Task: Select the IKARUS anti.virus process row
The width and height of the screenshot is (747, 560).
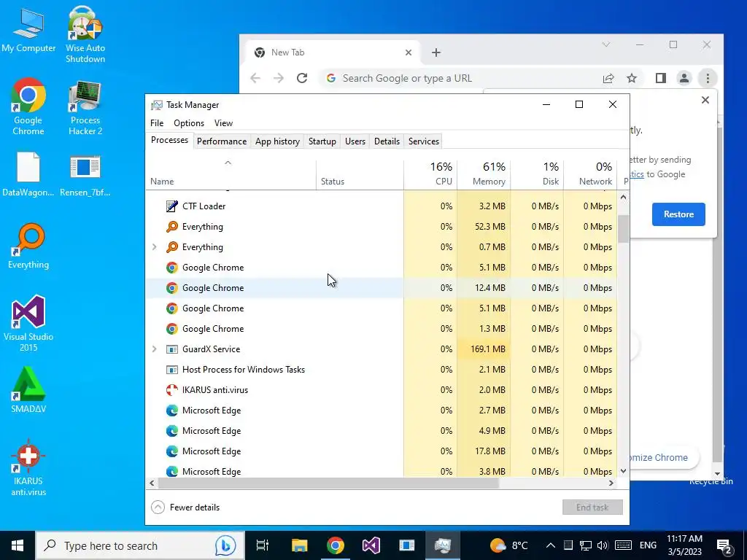Action: [x=381, y=390]
